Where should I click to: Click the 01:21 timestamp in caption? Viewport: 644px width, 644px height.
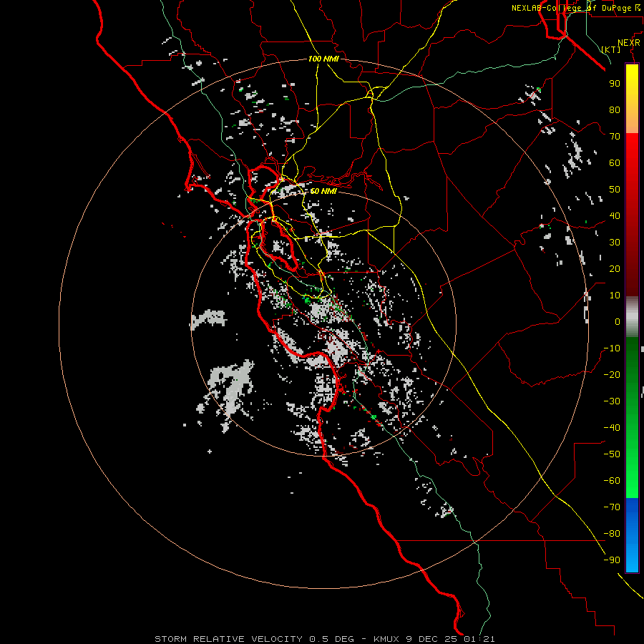tap(479, 639)
